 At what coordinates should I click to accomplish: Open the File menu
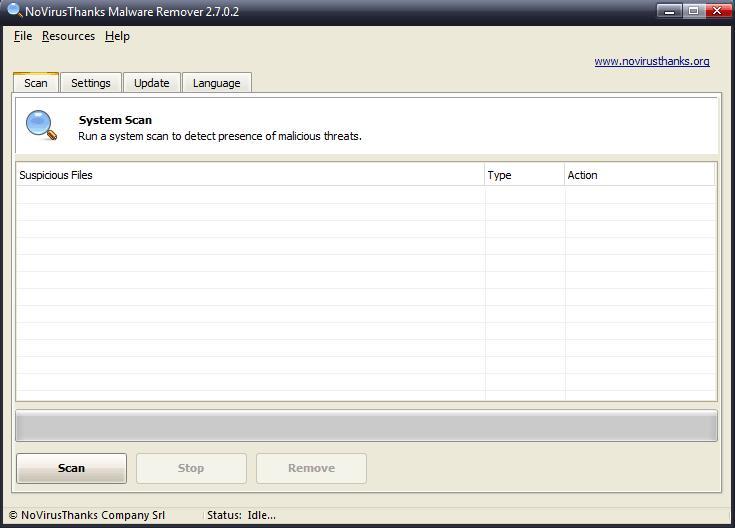23,36
